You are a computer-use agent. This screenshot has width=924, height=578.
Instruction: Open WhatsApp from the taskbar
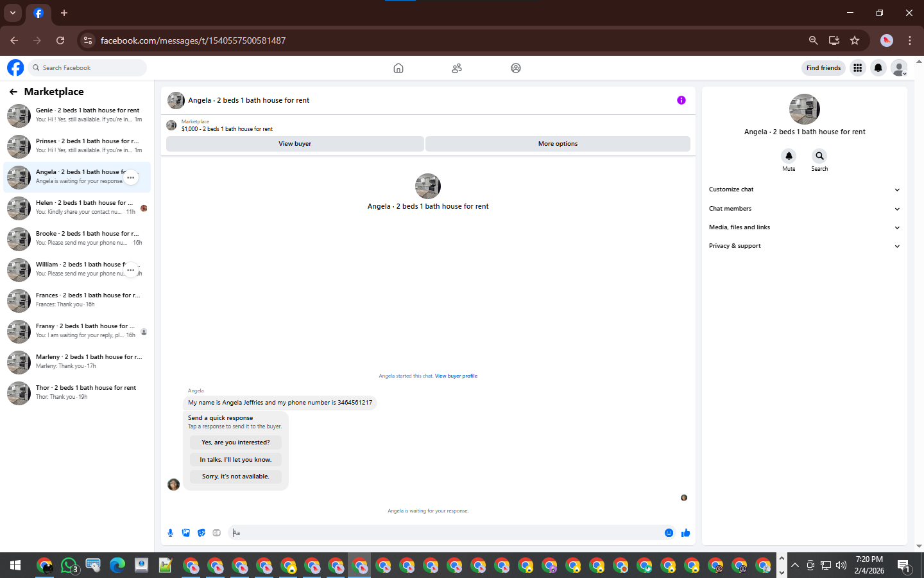tap(69, 565)
